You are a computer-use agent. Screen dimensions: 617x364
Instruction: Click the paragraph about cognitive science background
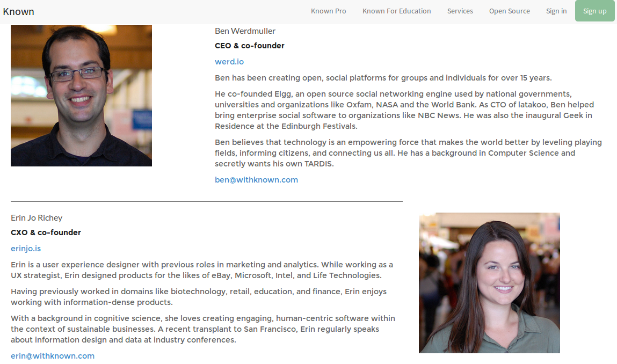pos(202,329)
